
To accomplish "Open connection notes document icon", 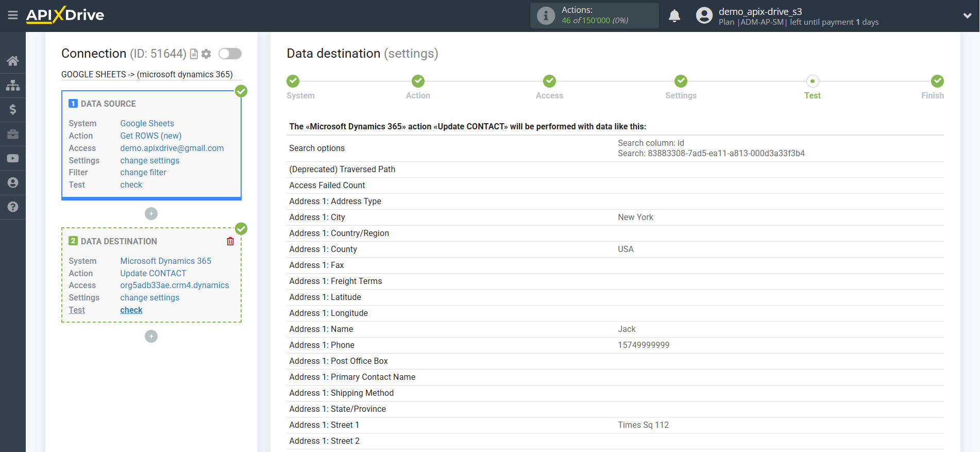I will coord(194,54).
